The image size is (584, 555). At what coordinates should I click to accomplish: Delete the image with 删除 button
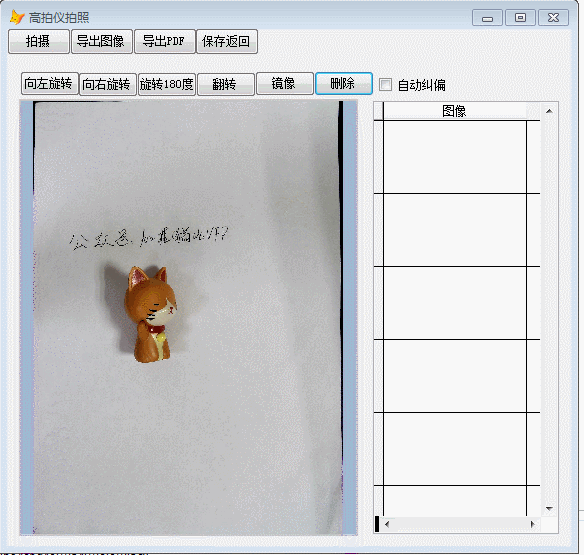[343, 83]
